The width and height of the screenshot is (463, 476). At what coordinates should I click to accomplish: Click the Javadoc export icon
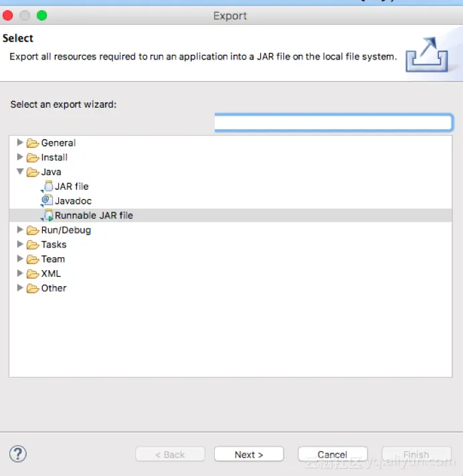point(47,201)
